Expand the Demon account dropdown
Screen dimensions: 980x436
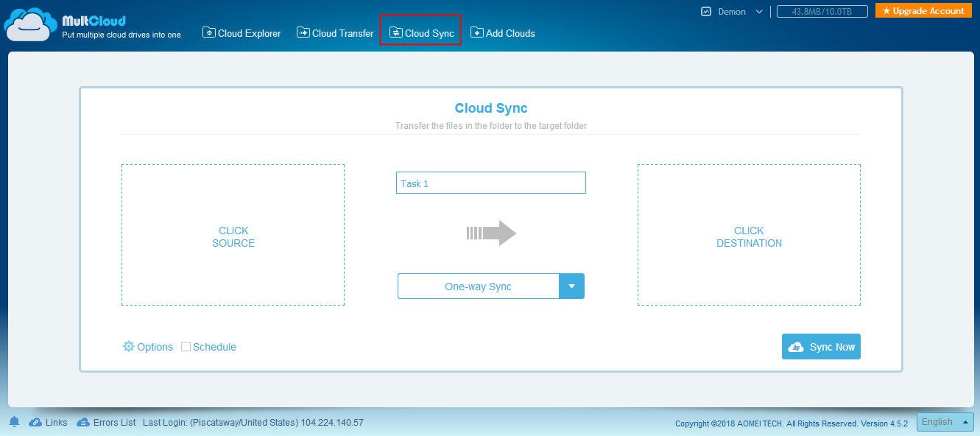tap(759, 12)
